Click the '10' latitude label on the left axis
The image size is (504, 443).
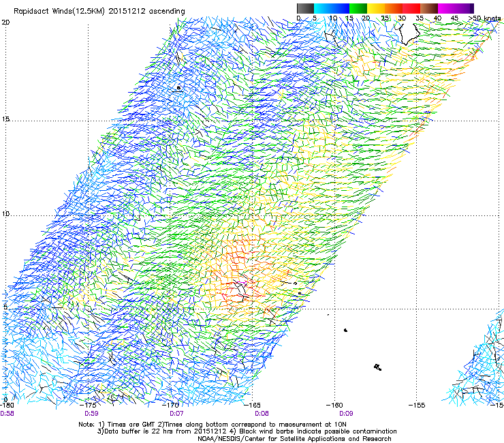(x=5, y=213)
